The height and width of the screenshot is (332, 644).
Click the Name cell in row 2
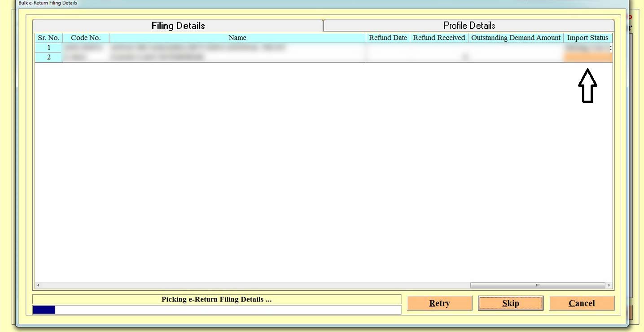click(237, 57)
